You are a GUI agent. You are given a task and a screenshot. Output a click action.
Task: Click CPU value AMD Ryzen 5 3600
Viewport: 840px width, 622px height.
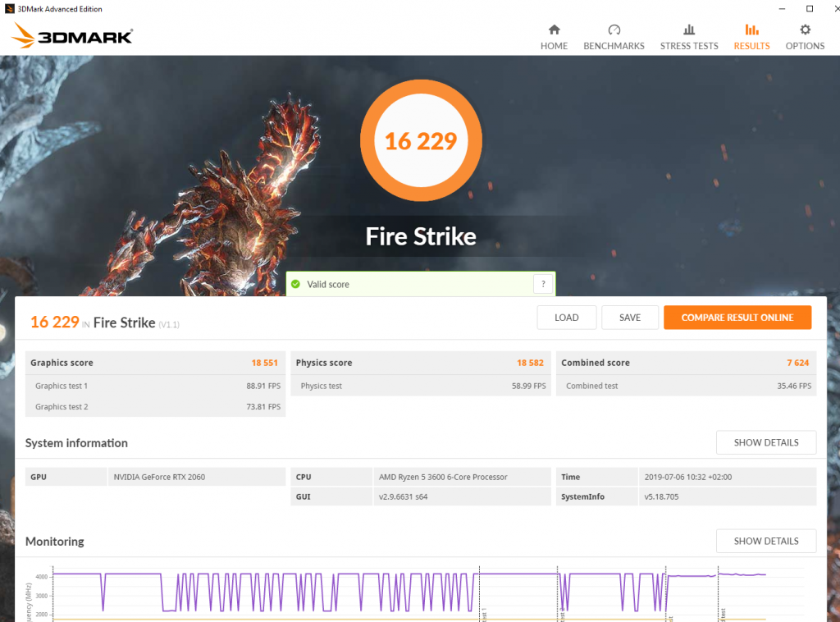pyautogui.click(x=443, y=477)
